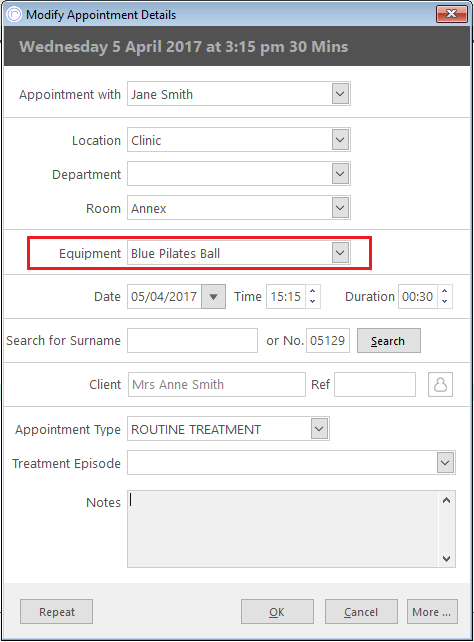474x642 pixels.
Task: Decrease the Duration spinner value
Action: click(x=445, y=302)
